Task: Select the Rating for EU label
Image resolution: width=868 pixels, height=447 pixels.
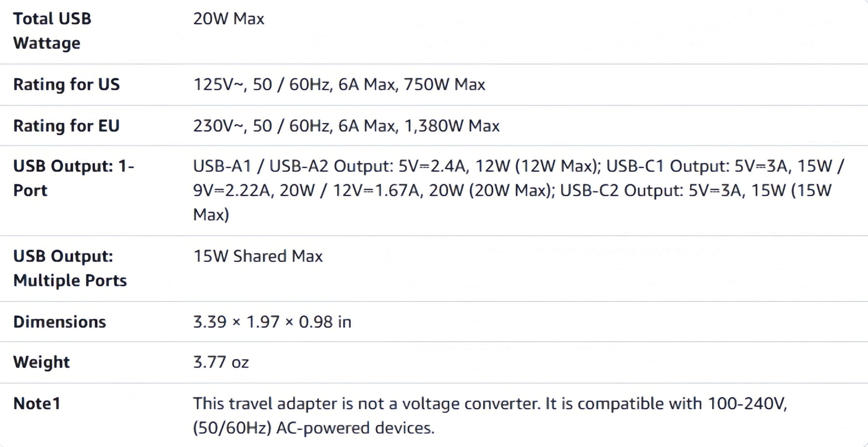Action: click(66, 126)
